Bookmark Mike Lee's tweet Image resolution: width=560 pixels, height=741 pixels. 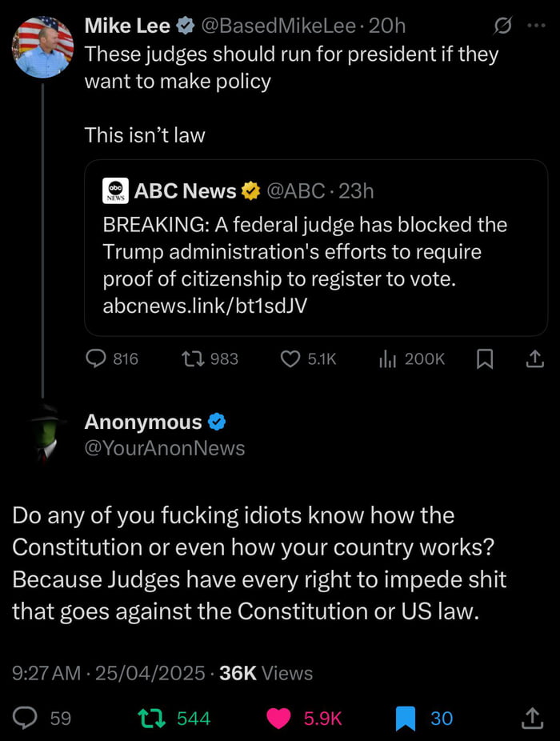485,358
